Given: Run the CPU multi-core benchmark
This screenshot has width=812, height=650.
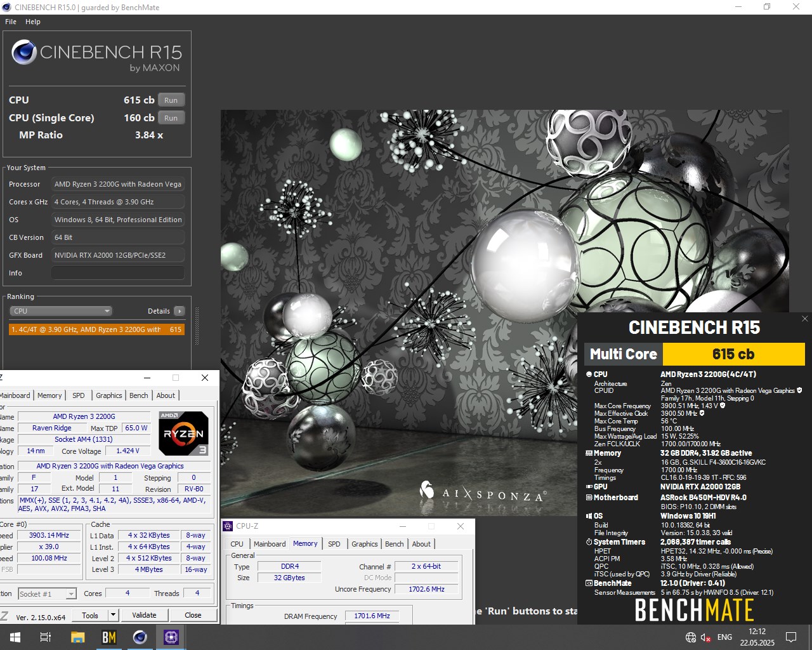Looking at the screenshot, I should (x=171, y=100).
